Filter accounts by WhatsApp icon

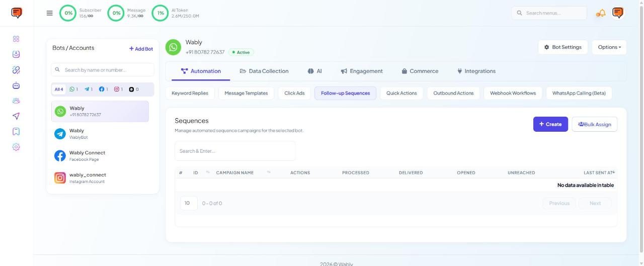click(x=73, y=90)
